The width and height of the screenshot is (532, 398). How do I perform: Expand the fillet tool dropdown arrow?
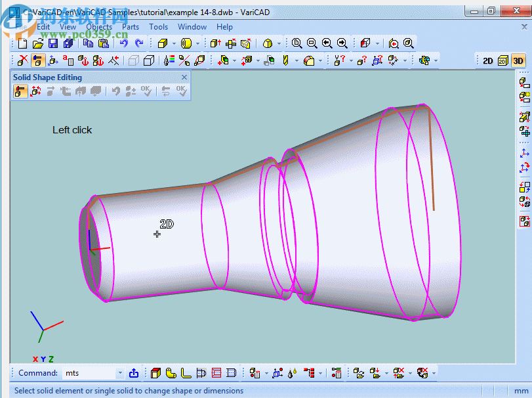tap(320, 61)
